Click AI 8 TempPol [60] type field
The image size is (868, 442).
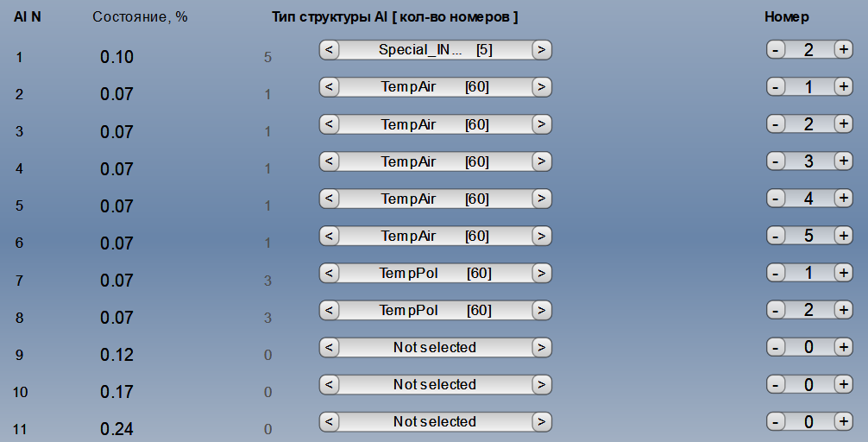[x=435, y=310]
